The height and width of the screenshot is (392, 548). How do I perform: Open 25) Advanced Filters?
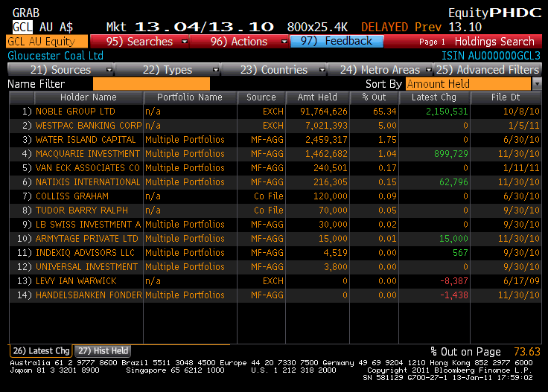(488, 70)
